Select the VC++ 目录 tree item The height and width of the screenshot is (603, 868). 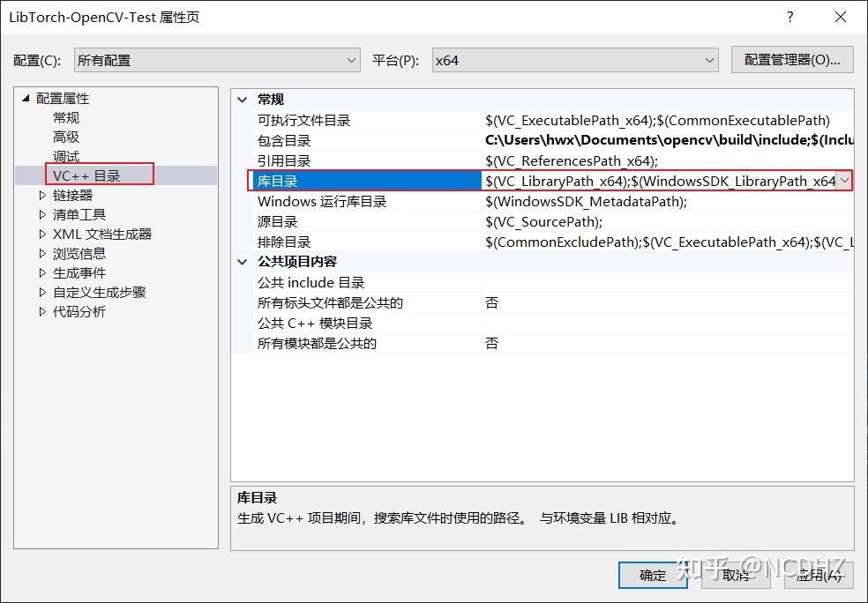(88, 175)
